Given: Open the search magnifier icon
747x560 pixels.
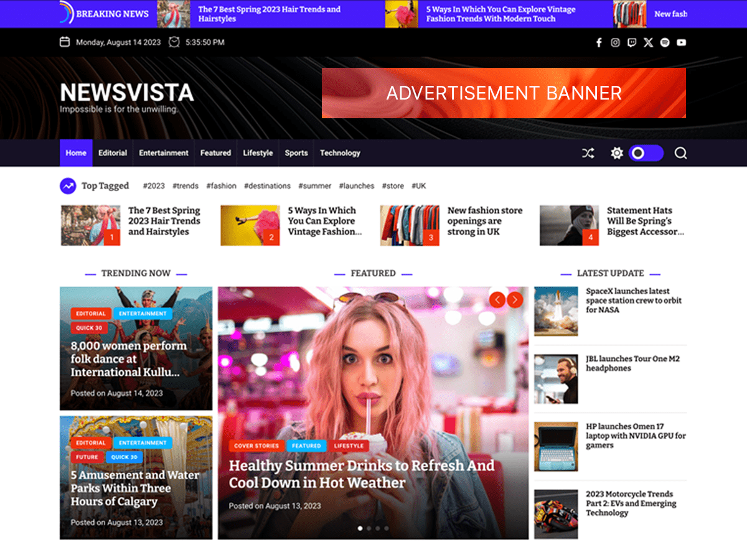Looking at the screenshot, I should click(x=681, y=152).
